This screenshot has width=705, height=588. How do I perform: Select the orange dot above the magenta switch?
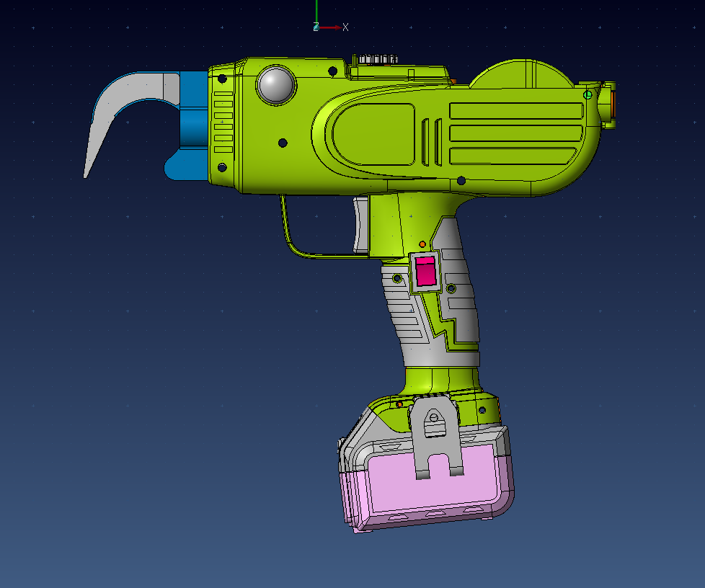(x=422, y=244)
